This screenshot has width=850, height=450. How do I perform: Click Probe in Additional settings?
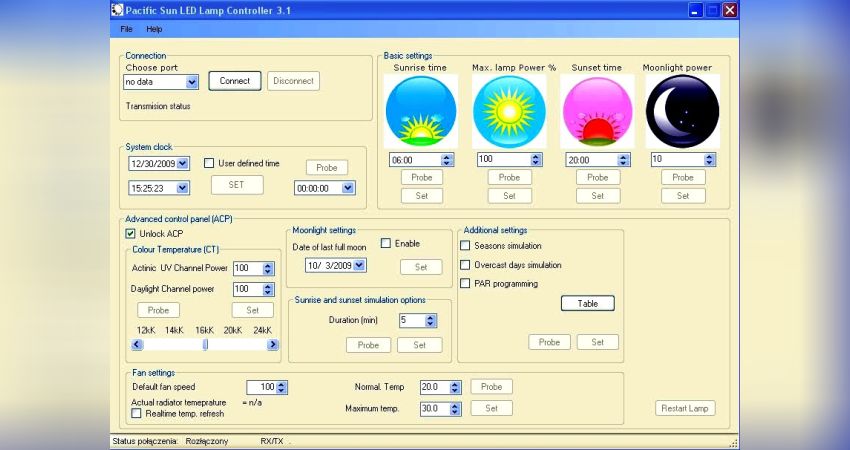tap(549, 342)
